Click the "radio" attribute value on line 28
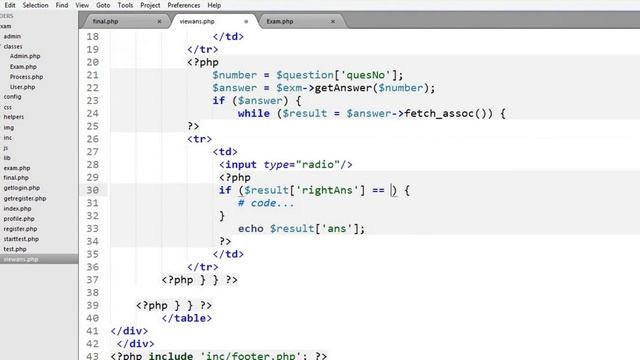640x360 pixels. (318, 164)
